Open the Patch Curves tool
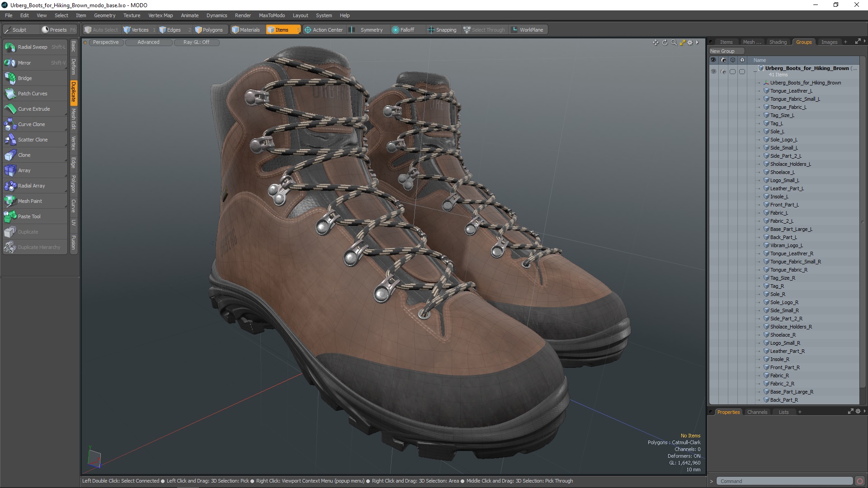The image size is (868, 488). [x=35, y=94]
